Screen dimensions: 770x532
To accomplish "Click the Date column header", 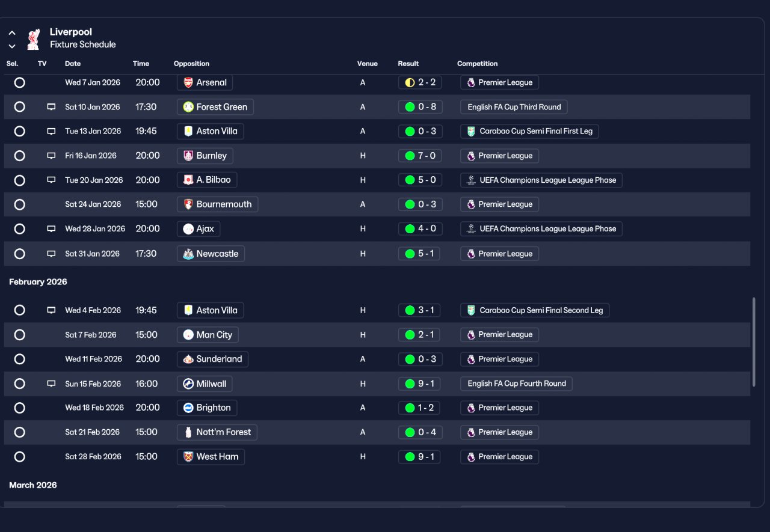I will click(73, 64).
